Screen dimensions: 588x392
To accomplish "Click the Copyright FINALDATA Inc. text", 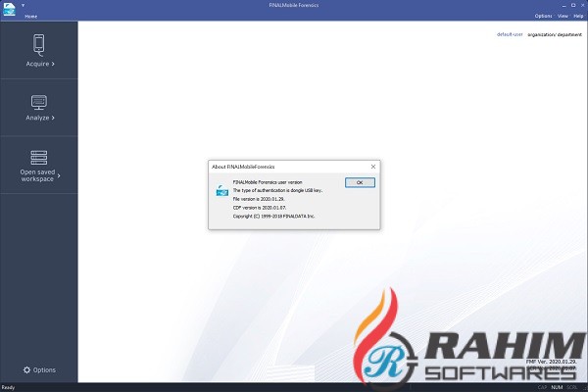I will pos(273,217).
